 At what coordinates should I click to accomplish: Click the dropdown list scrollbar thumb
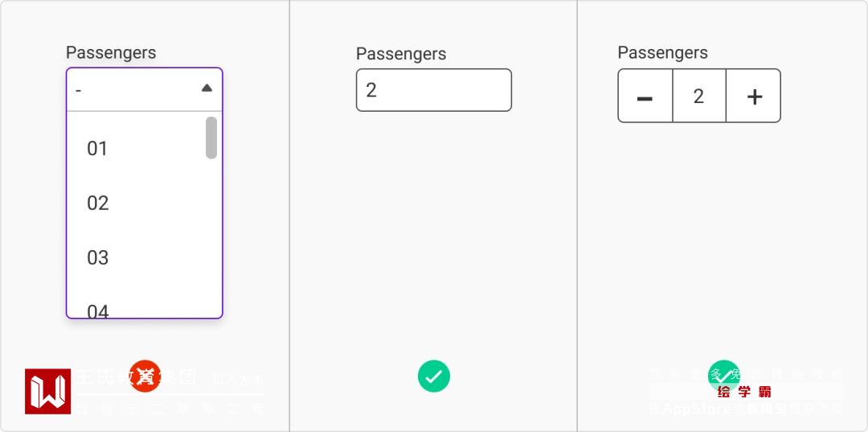(211, 138)
